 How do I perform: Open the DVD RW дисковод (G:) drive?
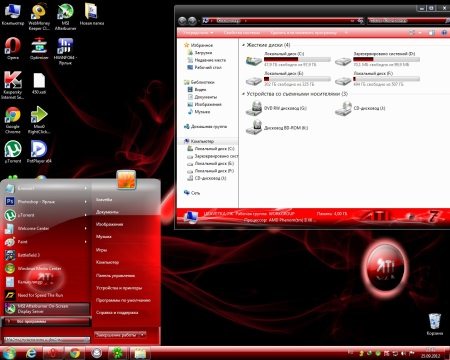point(276,108)
